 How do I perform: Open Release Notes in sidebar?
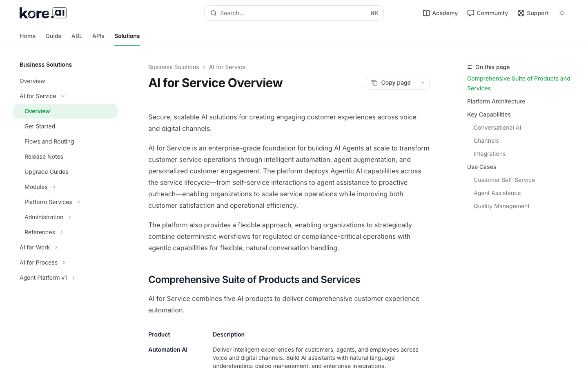(44, 157)
